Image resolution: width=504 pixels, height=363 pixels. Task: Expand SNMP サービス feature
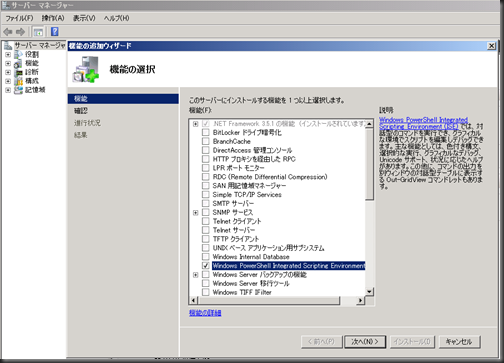pos(196,213)
